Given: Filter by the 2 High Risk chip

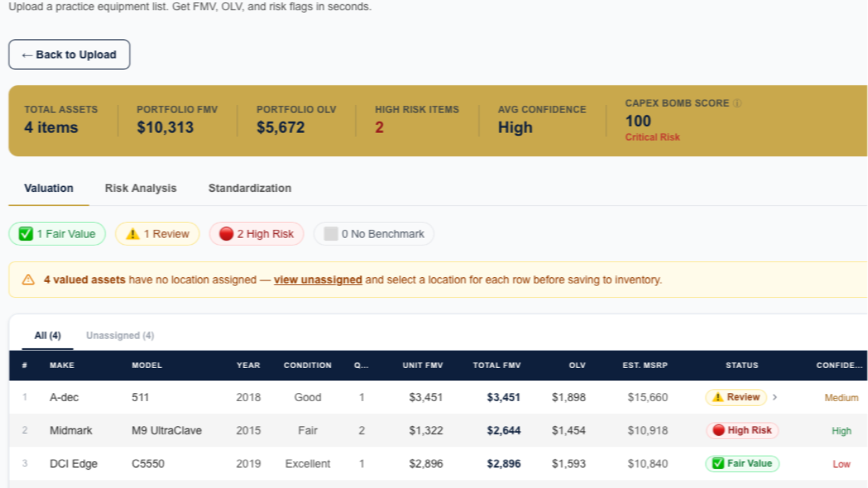Looking at the screenshot, I should click(256, 234).
